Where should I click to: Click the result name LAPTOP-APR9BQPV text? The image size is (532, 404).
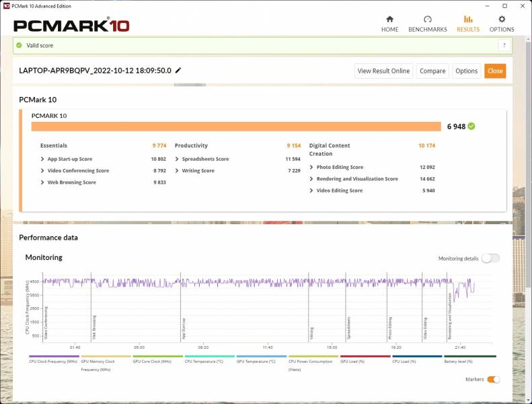(x=95, y=70)
